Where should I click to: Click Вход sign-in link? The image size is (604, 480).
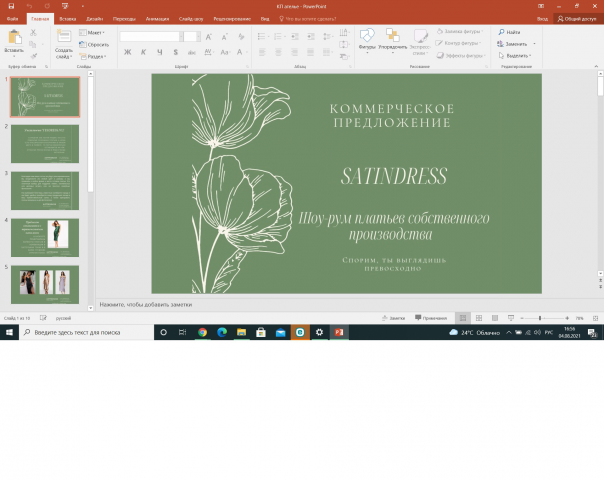(542, 18)
